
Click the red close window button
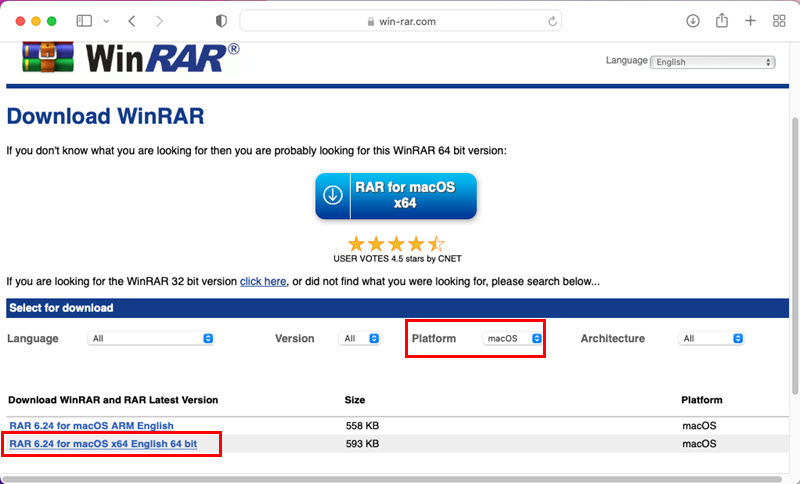[20, 21]
